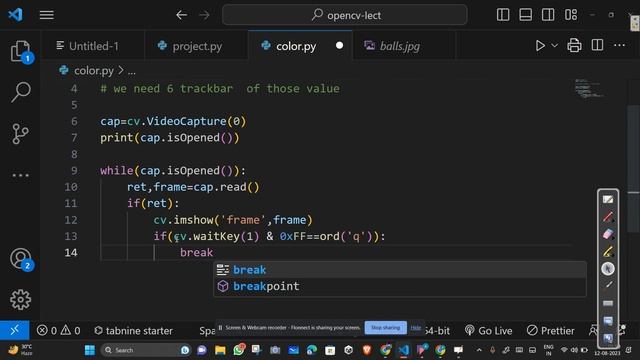Open the hamburger application menu

pyautogui.click(x=47, y=15)
